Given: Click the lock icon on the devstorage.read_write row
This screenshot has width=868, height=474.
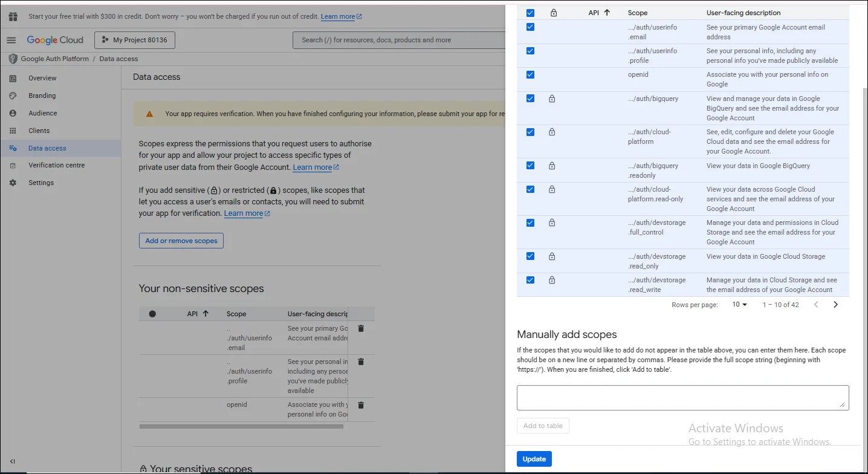Looking at the screenshot, I should pyautogui.click(x=552, y=280).
